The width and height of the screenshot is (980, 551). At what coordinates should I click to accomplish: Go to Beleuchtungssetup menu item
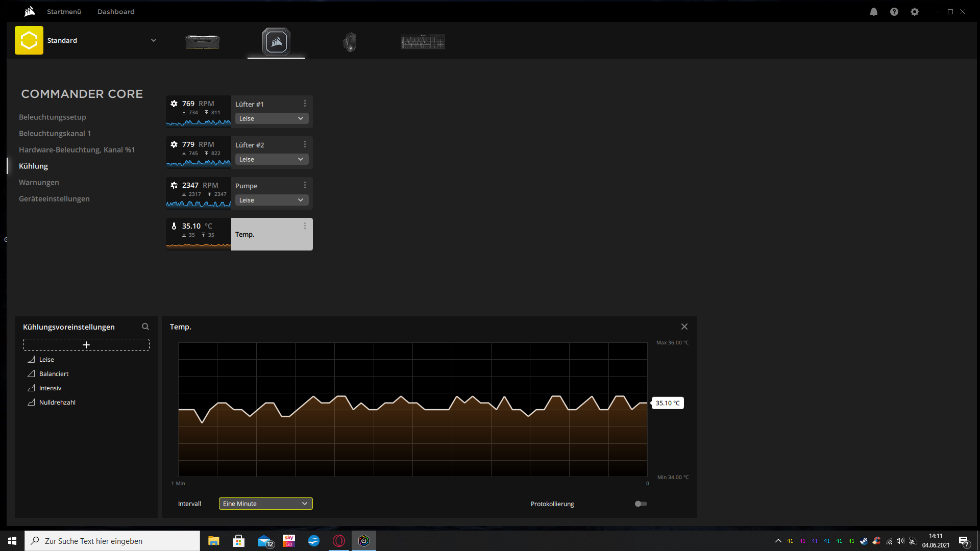pyautogui.click(x=53, y=117)
